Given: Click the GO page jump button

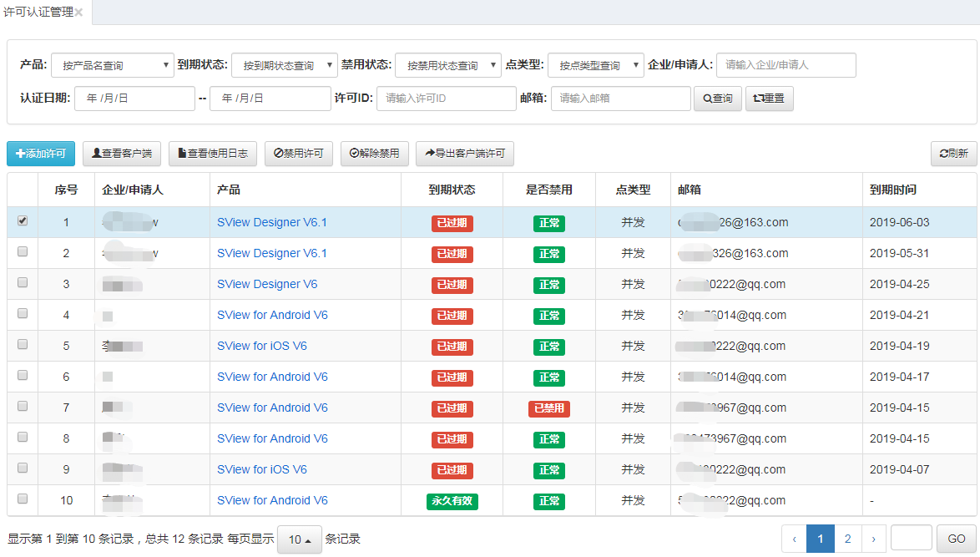Looking at the screenshot, I should point(957,539).
